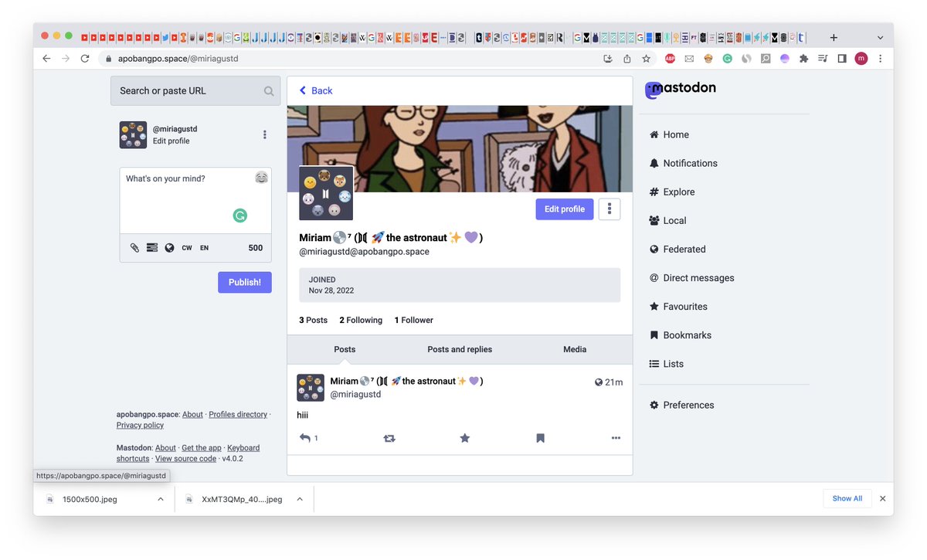Favourite the hiii post with star

coord(464,438)
